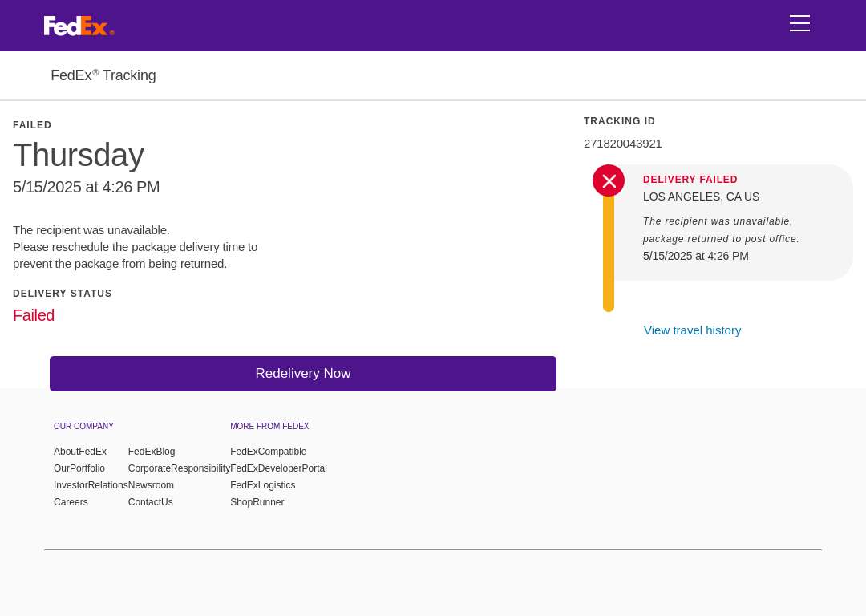Open the ShopRunner footer link
The image size is (866, 616).
[257, 502]
